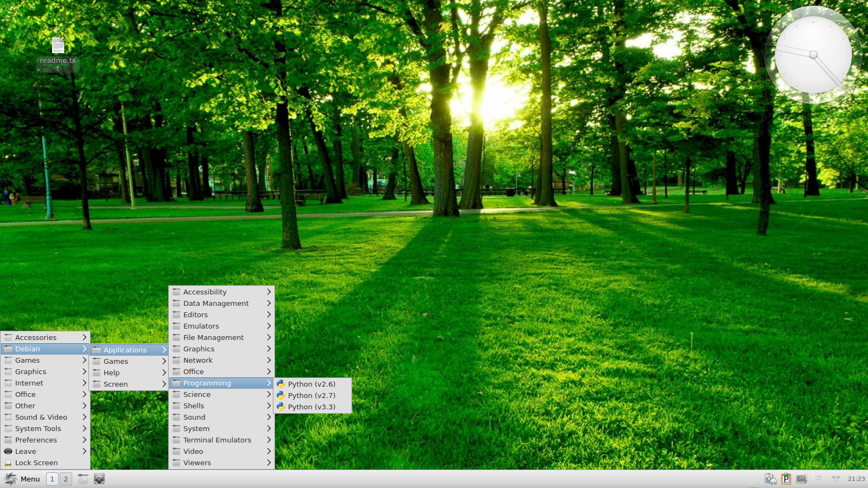Expand the Editors submenu
868x488 pixels.
click(195, 314)
